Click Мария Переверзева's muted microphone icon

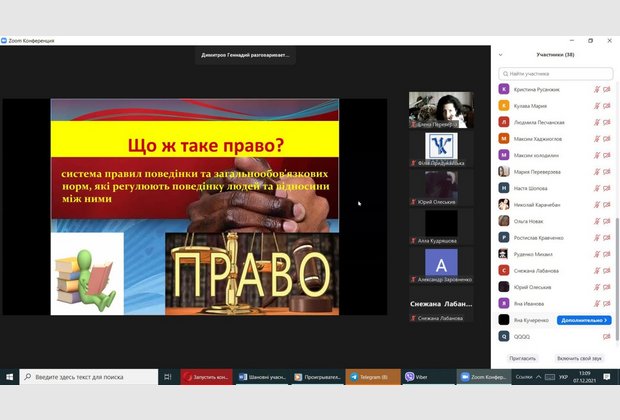click(x=597, y=172)
